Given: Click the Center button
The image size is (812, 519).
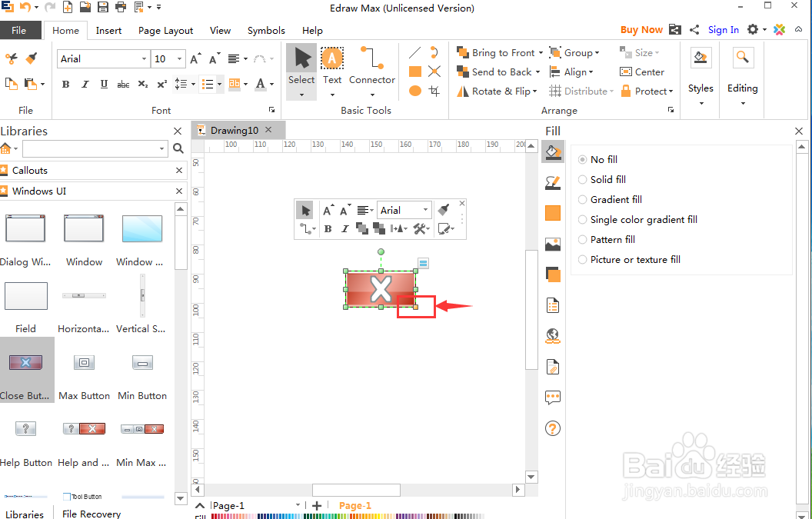Looking at the screenshot, I should click(641, 72).
